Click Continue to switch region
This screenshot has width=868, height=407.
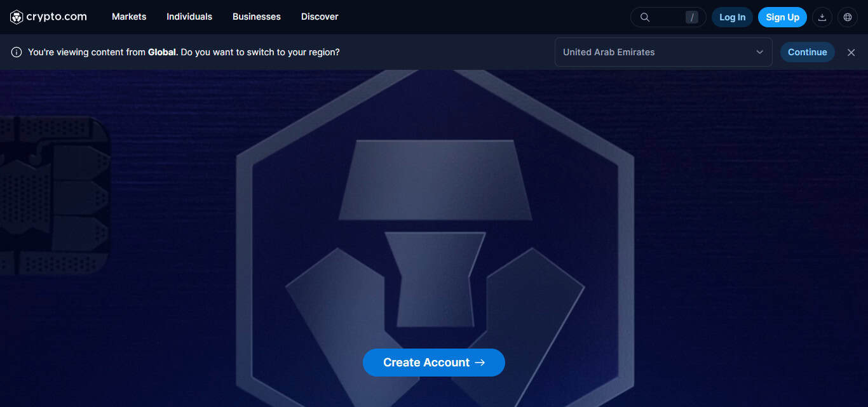[807, 52]
